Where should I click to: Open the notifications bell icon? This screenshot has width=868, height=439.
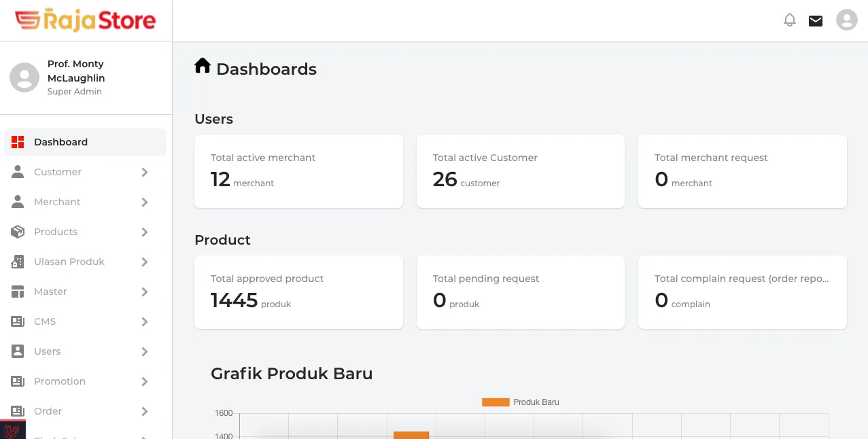(790, 20)
